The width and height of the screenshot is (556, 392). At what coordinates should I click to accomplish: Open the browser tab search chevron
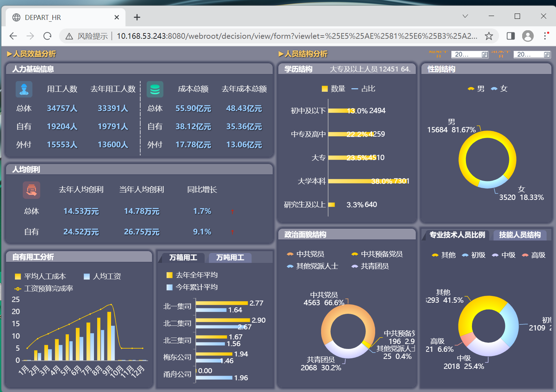click(x=465, y=16)
